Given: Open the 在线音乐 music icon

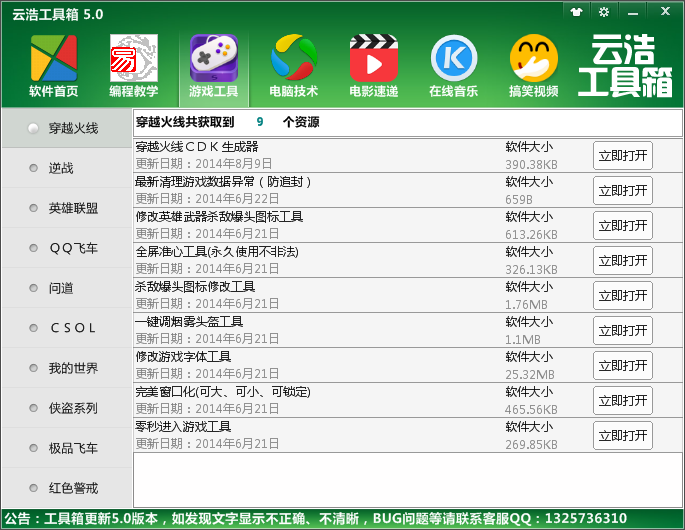Looking at the screenshot, I should (x=453, y=66).
